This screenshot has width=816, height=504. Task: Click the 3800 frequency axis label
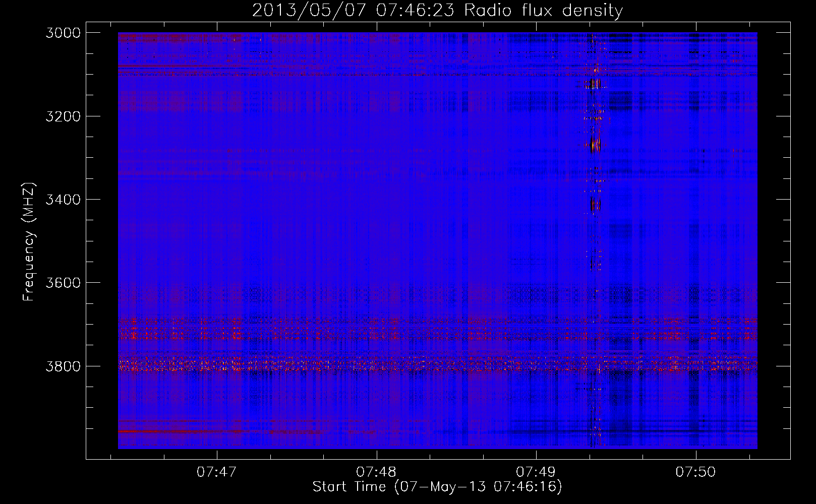[63, 366]
